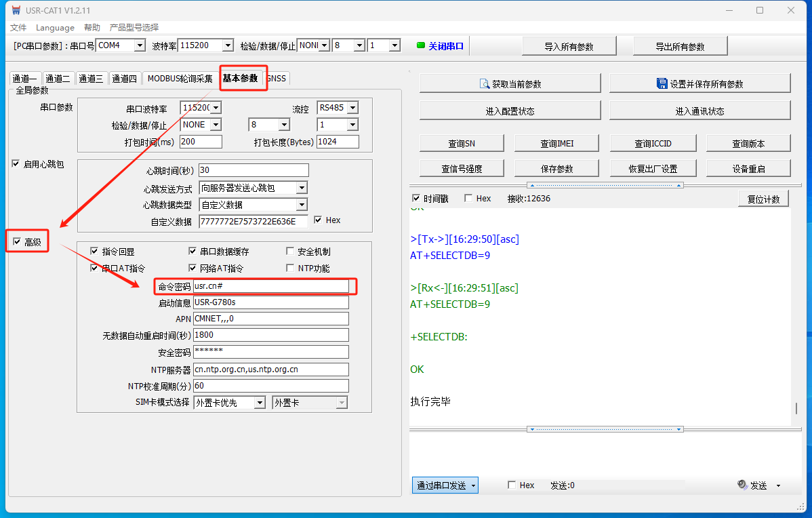Click the log panel vertical scrollbar
This screenshot has width=812, height=518.
click(796, 409)
